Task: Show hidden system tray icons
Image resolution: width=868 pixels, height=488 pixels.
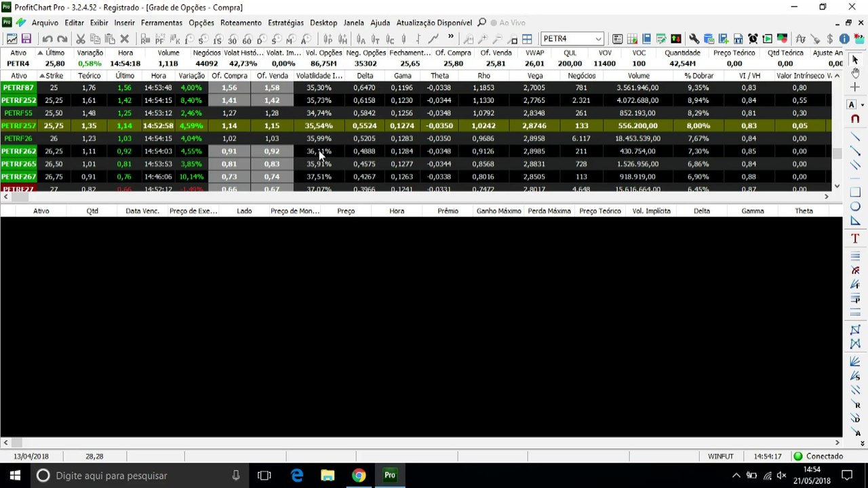Action: pos(736,476)
